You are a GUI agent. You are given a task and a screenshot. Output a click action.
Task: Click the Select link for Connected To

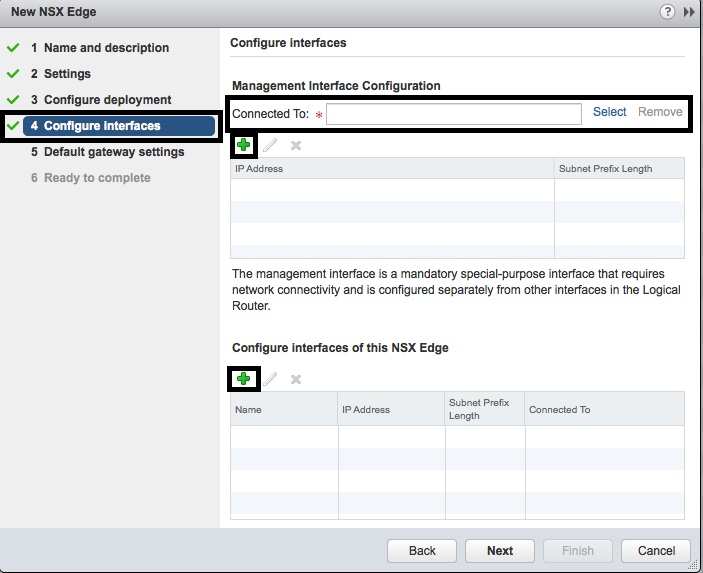(x=609, y=112)
